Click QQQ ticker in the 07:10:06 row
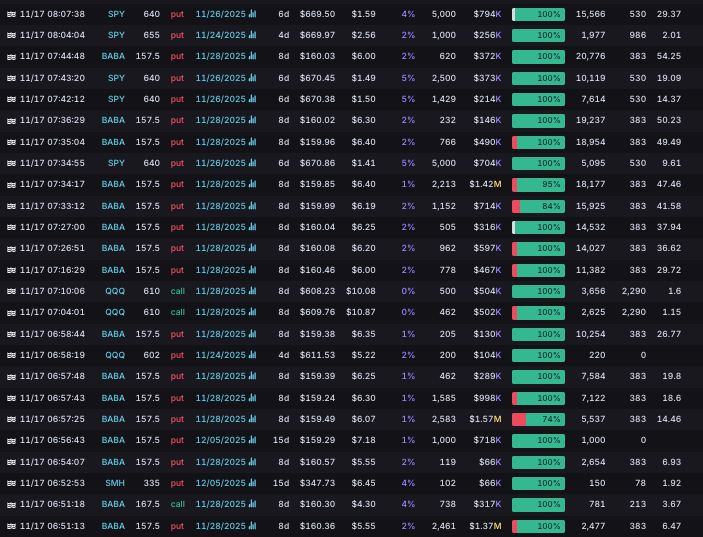 [x=115, y=291]
